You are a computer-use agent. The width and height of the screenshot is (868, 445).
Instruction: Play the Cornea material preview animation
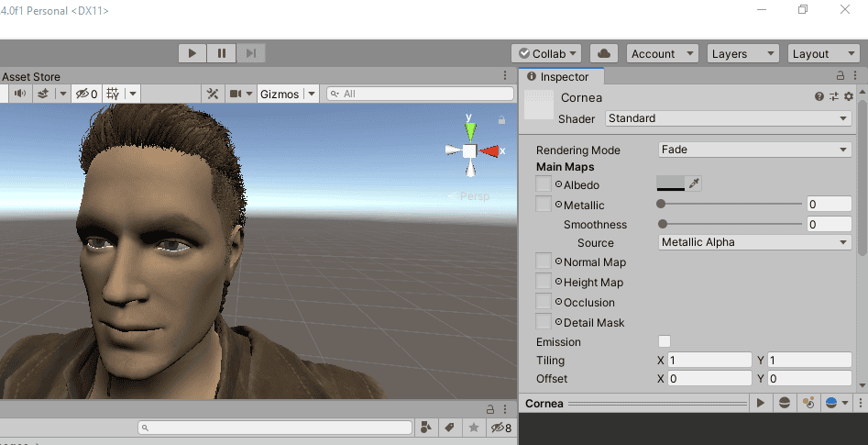pos(760,403)
